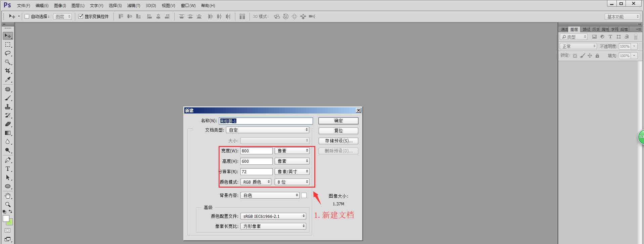
Task: Open the 图像(I) menu
Action: click(60, 6)
